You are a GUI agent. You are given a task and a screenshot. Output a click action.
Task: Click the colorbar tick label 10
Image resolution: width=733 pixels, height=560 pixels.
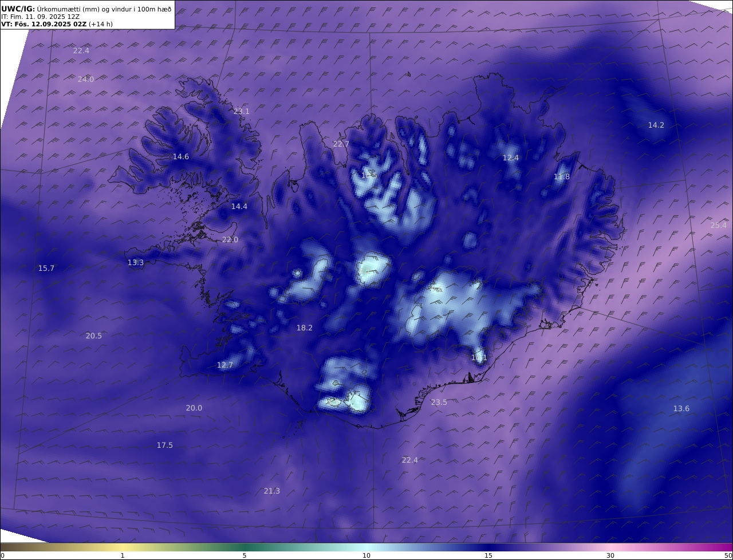point(366,555)
